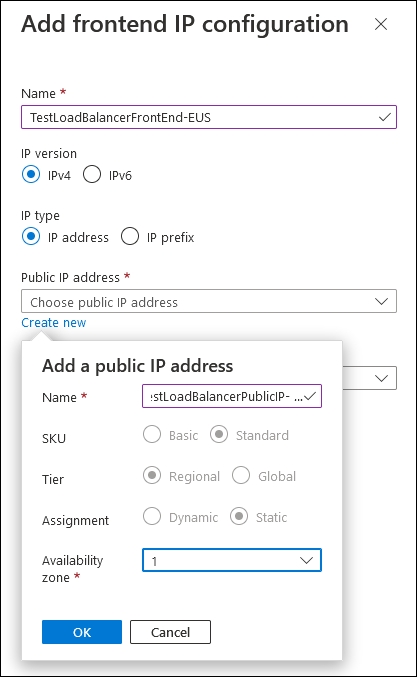Select the Basic SKU option

point(152,434)
